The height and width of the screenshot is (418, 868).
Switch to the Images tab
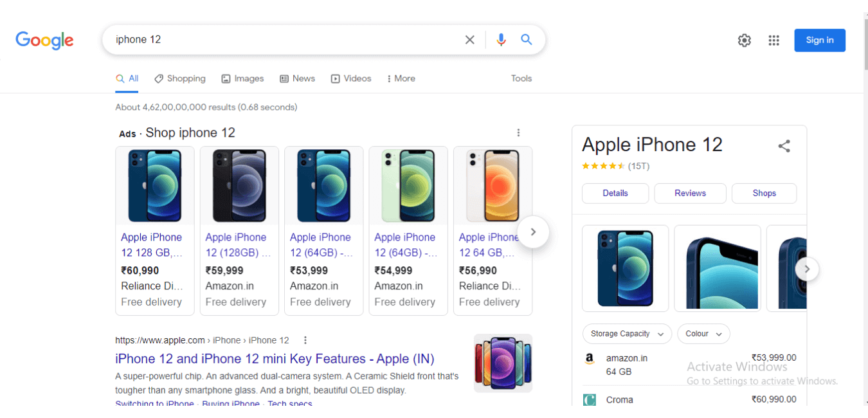242,78
